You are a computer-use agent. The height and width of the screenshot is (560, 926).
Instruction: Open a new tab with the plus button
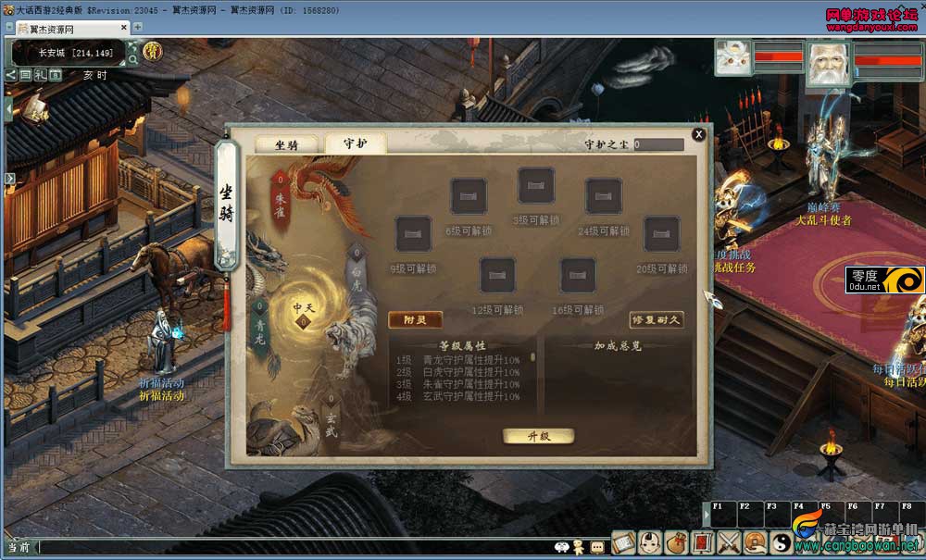pyautogui.click(x=138, y=27)
